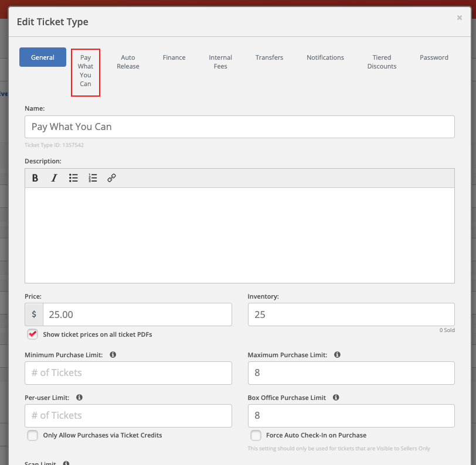Screen dimensions: 476x465
Task: Click info icon beside Minimum Purchase Limit
Action: coord(113,355)
